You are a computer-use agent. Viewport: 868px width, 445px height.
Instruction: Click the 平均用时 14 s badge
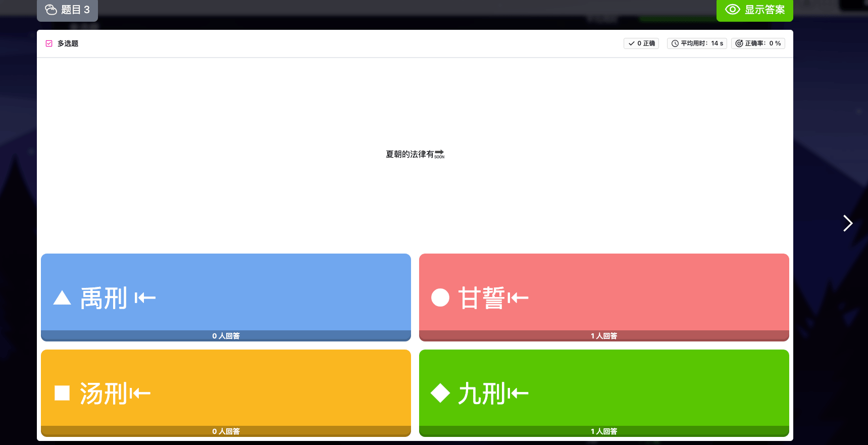(x=697, y=43)
